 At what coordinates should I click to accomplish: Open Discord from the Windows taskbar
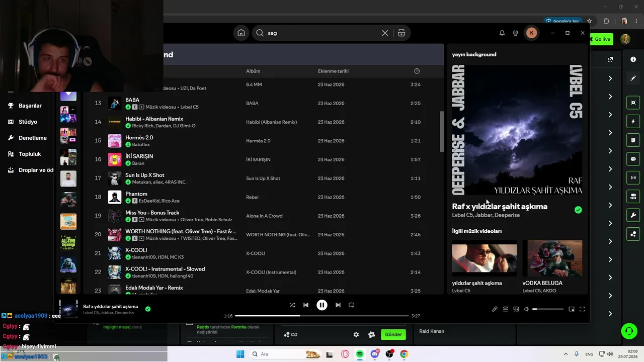[375, 354]
